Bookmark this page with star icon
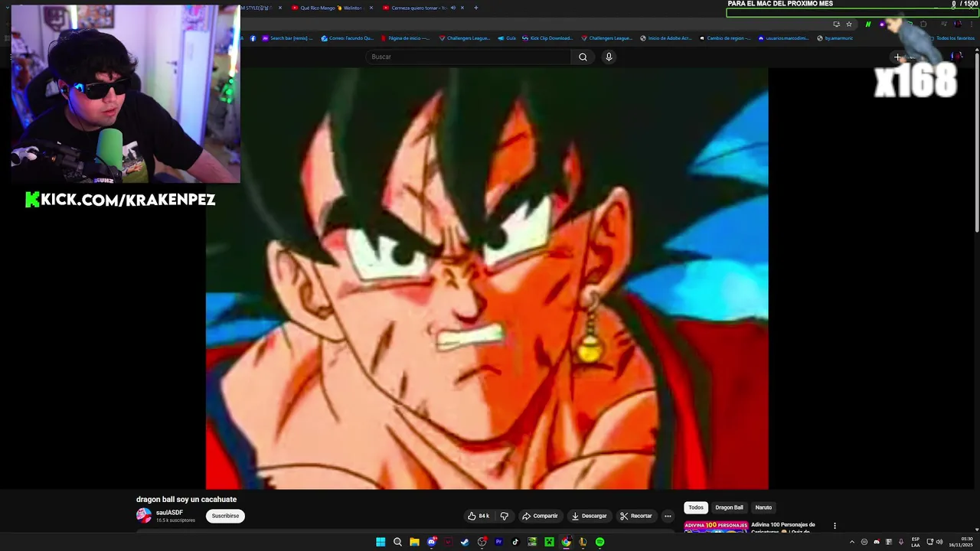 [x=848, y=24]
